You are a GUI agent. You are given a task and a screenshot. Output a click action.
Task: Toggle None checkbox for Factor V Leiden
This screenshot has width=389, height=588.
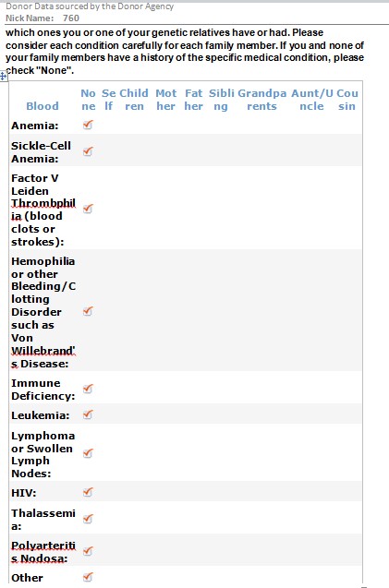pos(88,209)
